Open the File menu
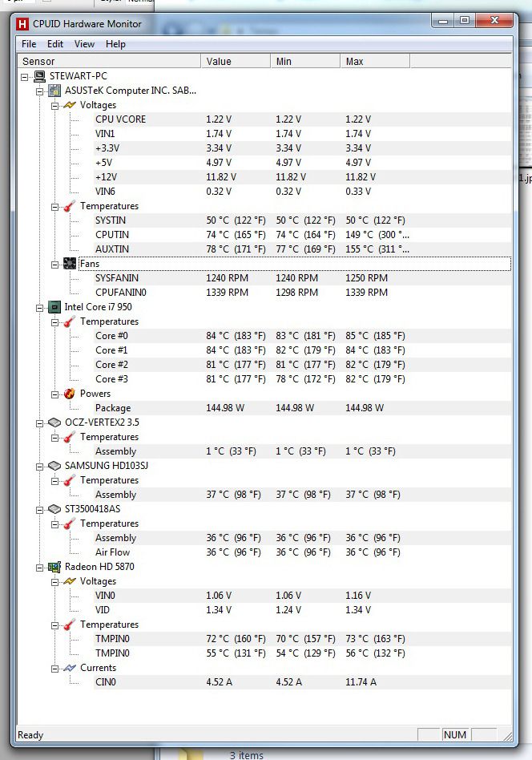Screen dimensions: 532x760 (29, 44)
